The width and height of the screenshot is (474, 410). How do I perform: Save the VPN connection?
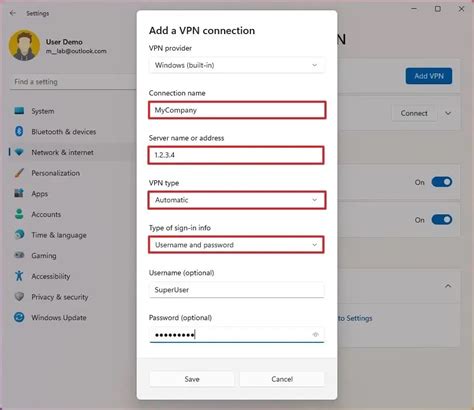(192, 379)
